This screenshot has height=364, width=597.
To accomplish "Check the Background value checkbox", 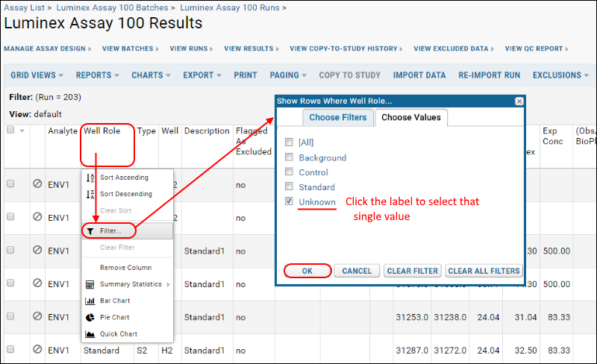I will (289, 157).
